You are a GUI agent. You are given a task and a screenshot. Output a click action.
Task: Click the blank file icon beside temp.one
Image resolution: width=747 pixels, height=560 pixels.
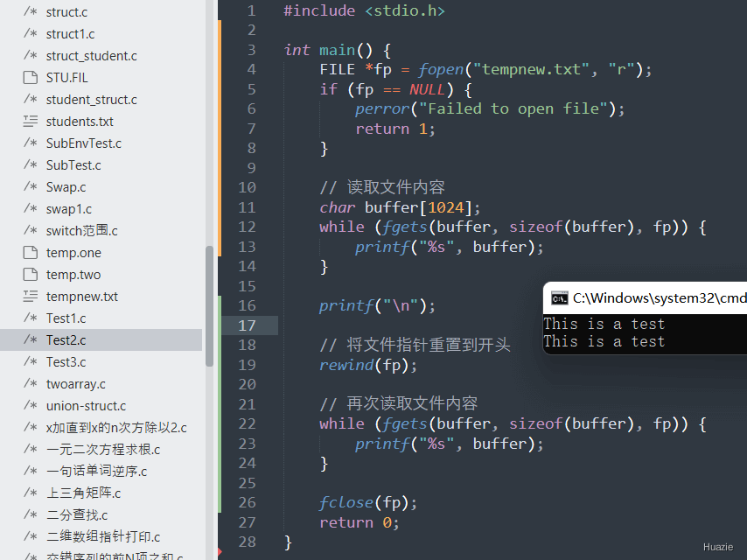coord(31,253)
